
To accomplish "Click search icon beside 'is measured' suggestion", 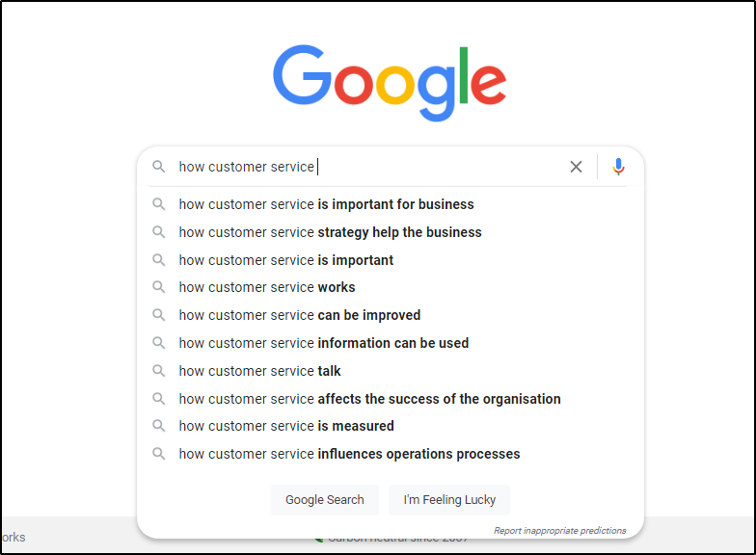I will (x=159, y=426).
